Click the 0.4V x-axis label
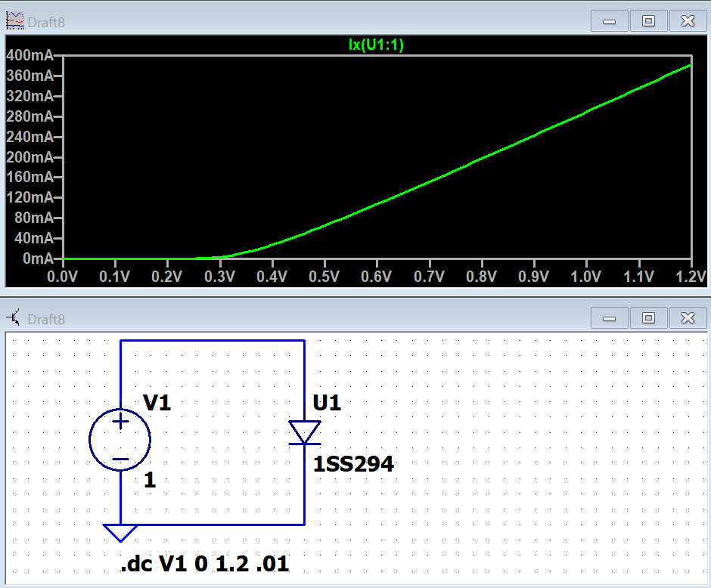 (x=272, y=277)
